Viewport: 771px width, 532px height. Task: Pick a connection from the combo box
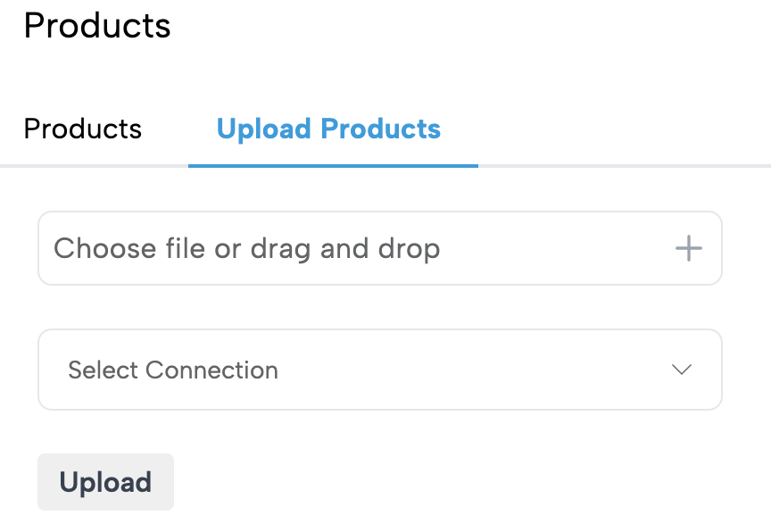[379, 370]
